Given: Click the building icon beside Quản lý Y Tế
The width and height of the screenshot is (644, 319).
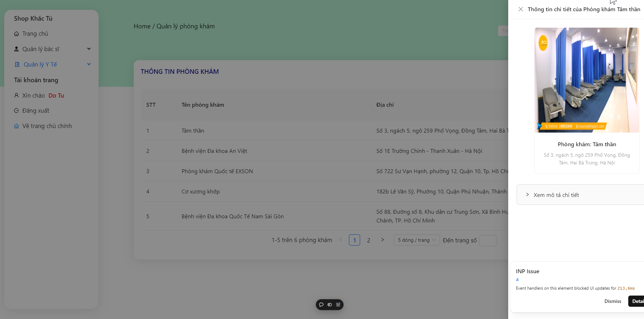Looking at the screenshot, I should (17, 64).
